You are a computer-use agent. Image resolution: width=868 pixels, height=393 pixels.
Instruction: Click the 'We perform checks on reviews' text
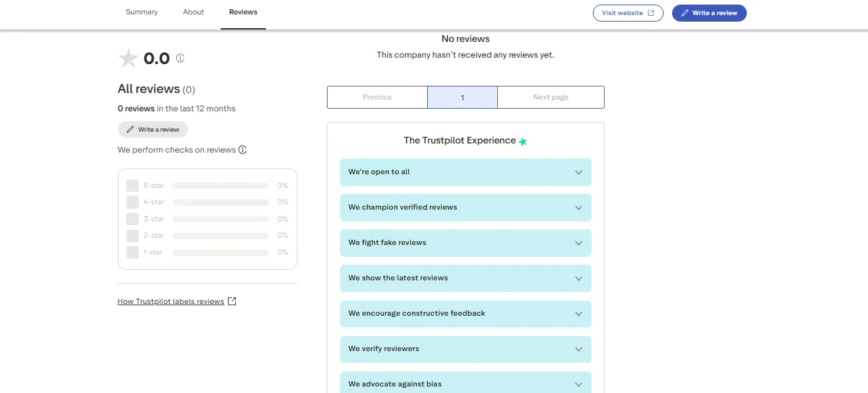(177, 150)
